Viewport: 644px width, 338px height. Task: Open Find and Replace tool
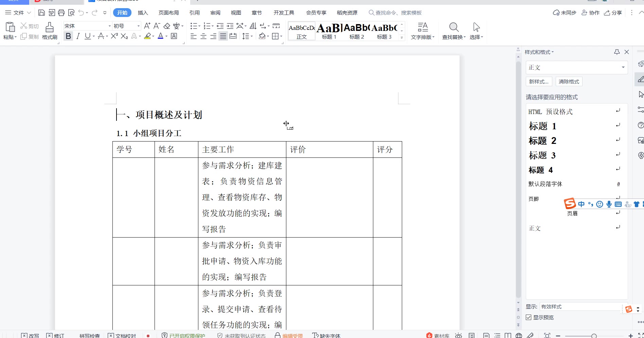(454, 31)
